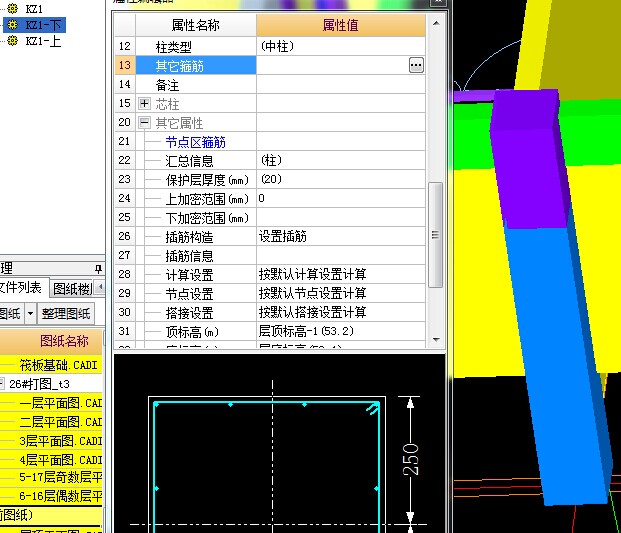Edit the 上加密范围 value 0
The height and width of the screenshot is (533, 621).
[x=341, y=198]
